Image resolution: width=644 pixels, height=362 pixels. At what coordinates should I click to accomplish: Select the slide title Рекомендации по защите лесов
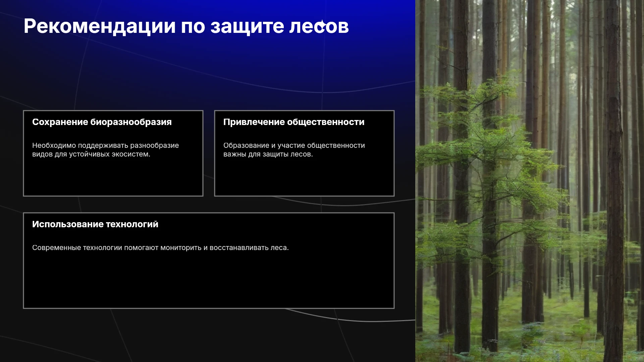tap(186, 26)
